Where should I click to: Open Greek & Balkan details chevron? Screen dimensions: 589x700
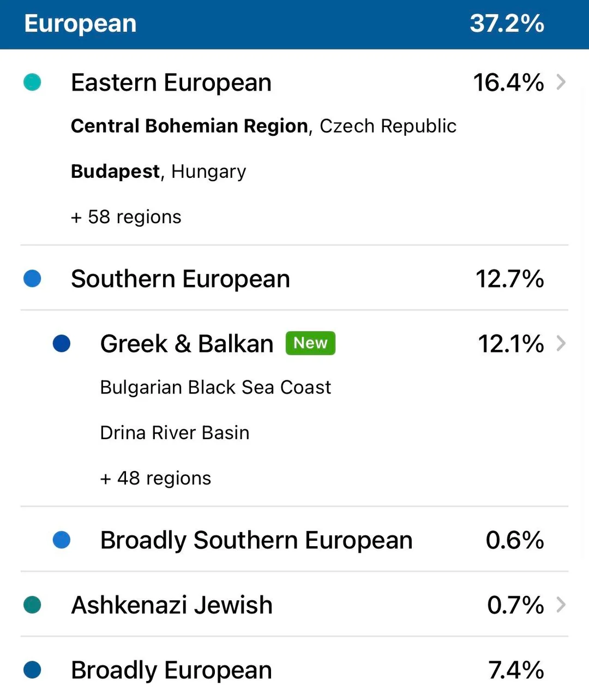click(561, 344)
